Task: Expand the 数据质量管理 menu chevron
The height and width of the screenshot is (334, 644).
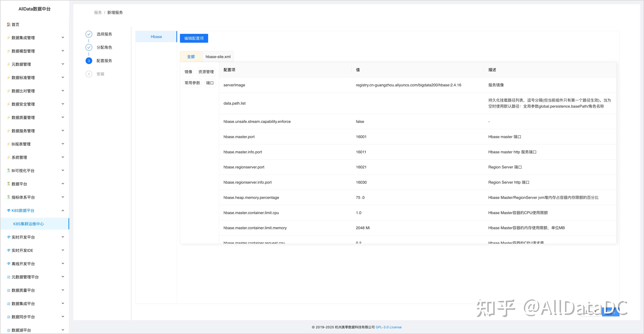Action: coord(63,117)
